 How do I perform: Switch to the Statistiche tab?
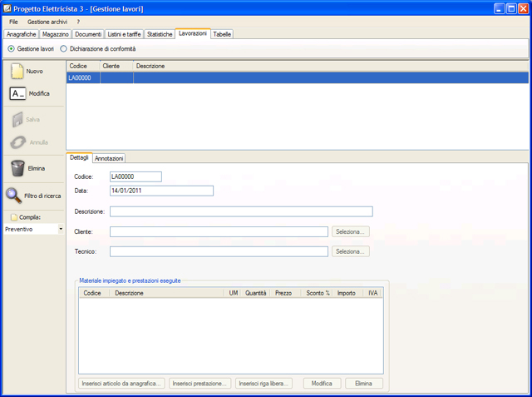point(160,34)
